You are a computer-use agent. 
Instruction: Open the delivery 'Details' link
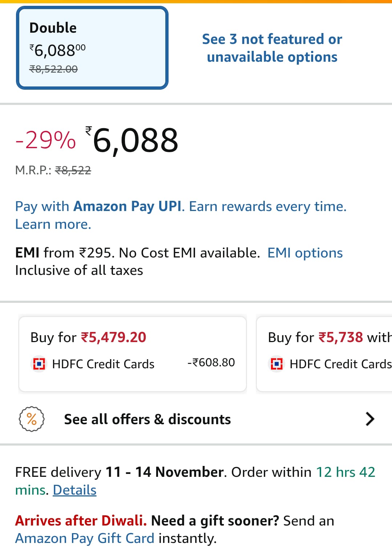74,490
